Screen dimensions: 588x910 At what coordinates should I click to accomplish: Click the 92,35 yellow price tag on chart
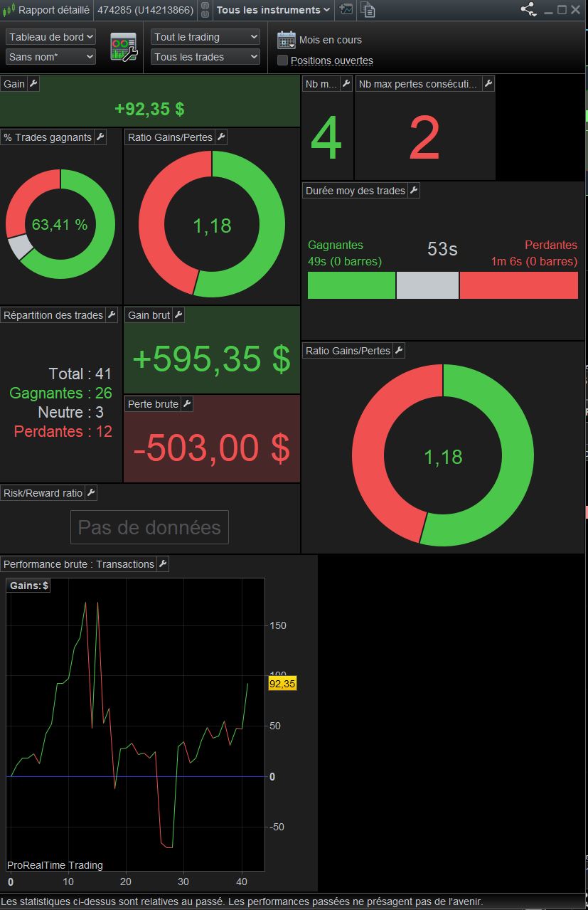click(282, 684)
